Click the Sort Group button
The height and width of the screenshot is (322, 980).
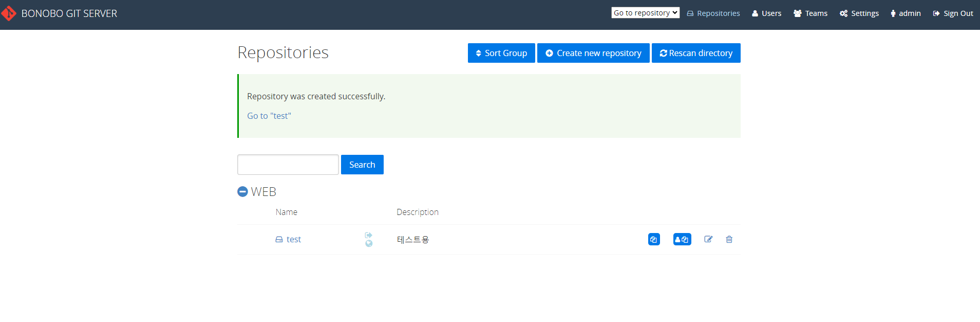pyautogui.click(x=501, y=53)
